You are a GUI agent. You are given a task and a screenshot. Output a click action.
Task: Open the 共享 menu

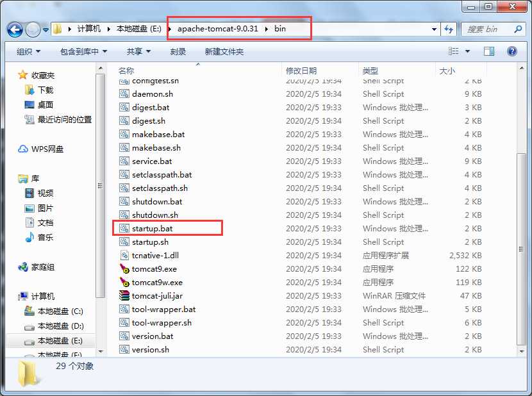pos(138,51)
